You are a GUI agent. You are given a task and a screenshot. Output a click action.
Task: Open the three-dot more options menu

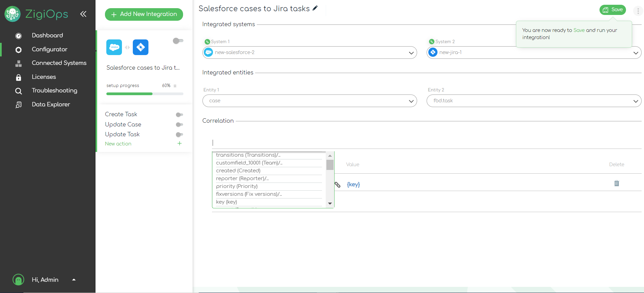click(x=638, y=11)
